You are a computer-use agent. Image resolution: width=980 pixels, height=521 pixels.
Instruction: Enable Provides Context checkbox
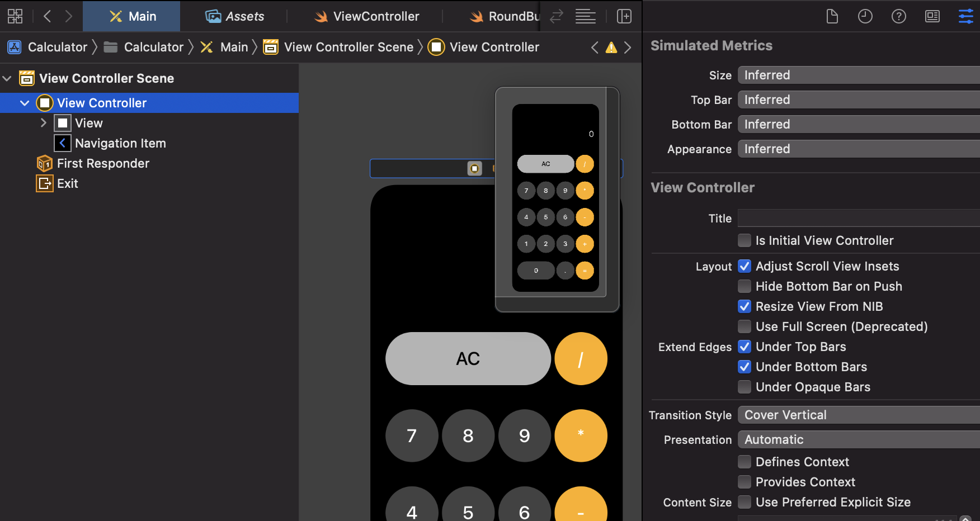tap(745, 482)
